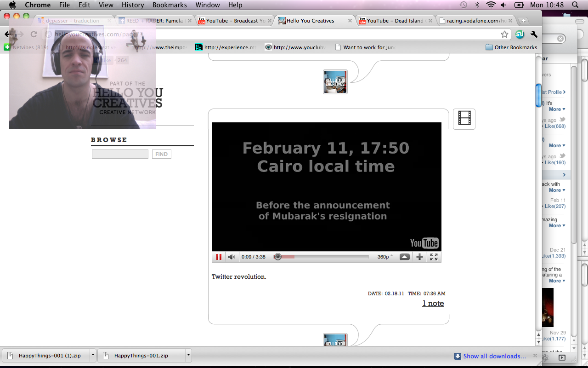Bookmark this page with the star icon

click(x=504, y=34)
